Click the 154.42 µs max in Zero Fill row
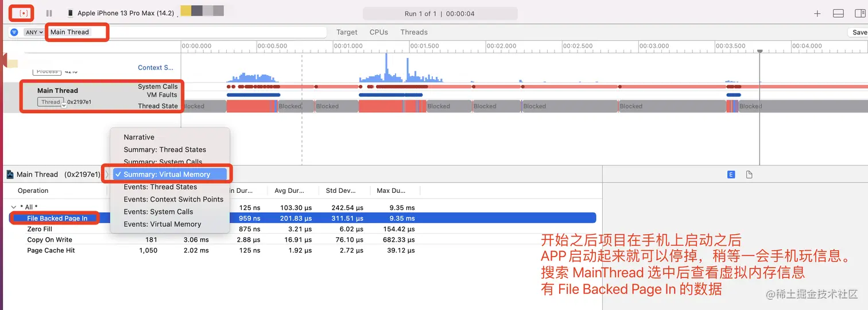The width and height of the screenshot is (868, 310). click(x=398, y=229)
